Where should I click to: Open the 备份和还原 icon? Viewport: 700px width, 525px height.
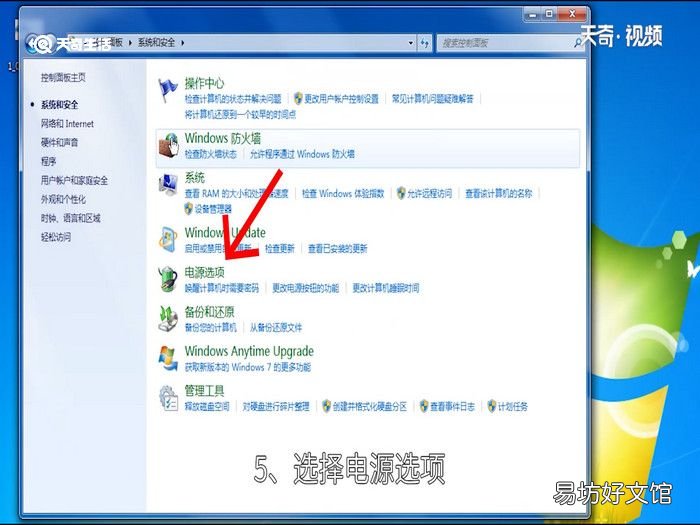[x=168, y=318]
